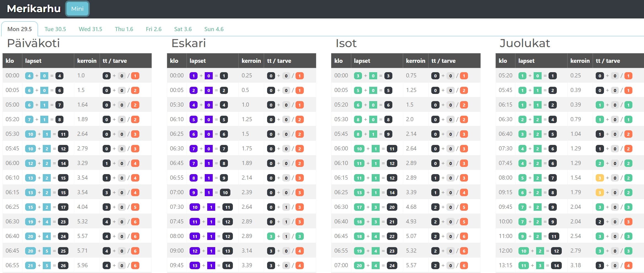Select the Mon 29.5 tab
The height and width of the screenshot is (273, 644).
20,29
